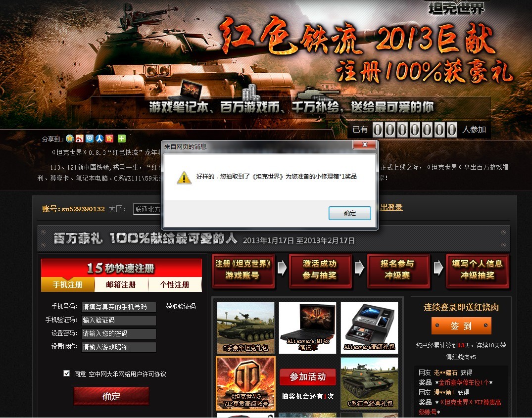Click 连续登录即送红烧肉 heading

461,308
